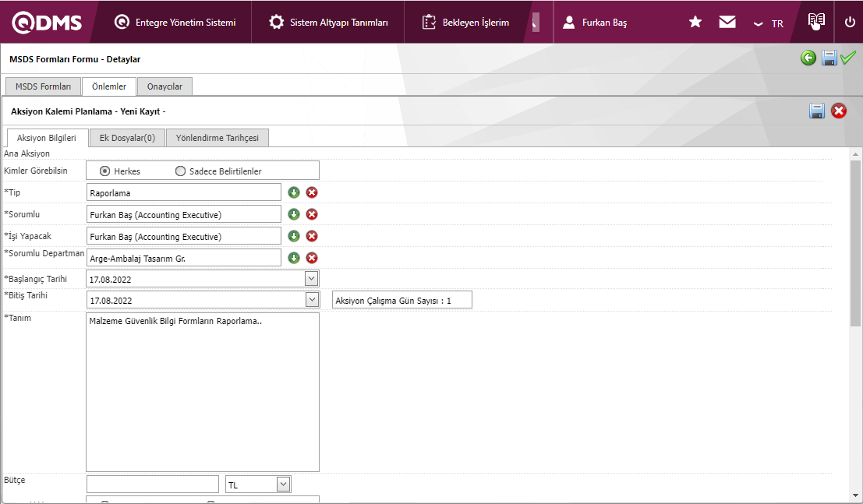Open the Bekleyen İşlerim menu
Screen dimensions: 863x504
tap(466, 23)
